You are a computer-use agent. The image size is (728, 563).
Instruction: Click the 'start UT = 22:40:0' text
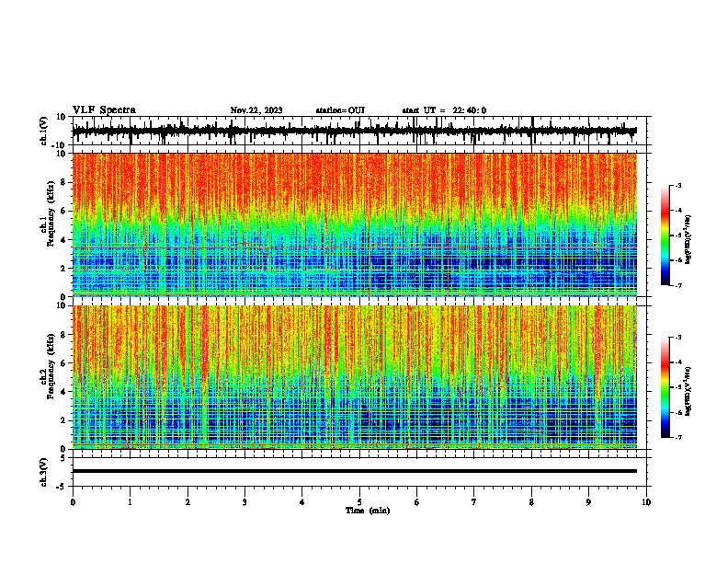click(x=444, y=110)
